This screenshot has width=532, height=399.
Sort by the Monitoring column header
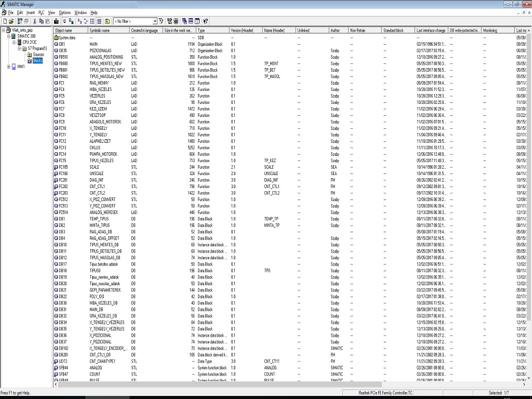pos(498,30)
